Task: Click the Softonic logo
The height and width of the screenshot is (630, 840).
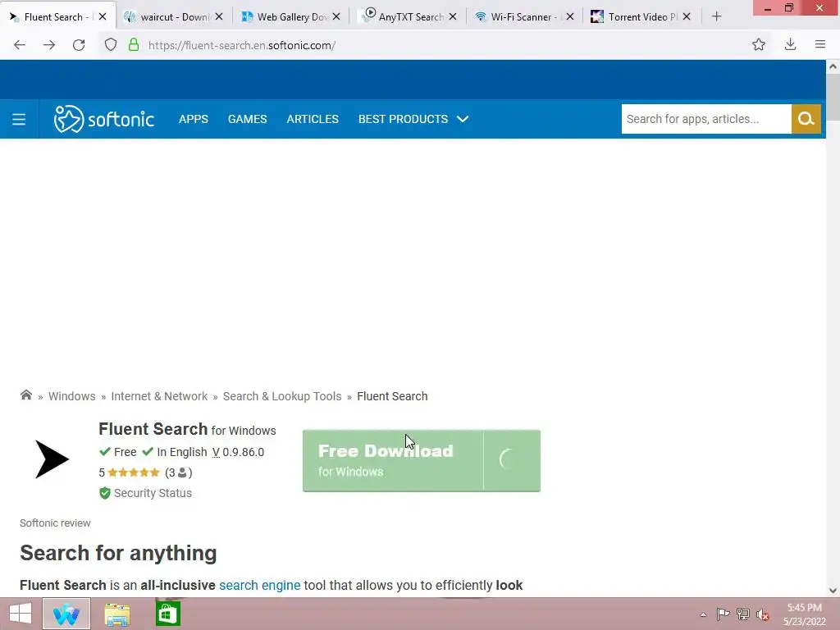Action: 104,118
